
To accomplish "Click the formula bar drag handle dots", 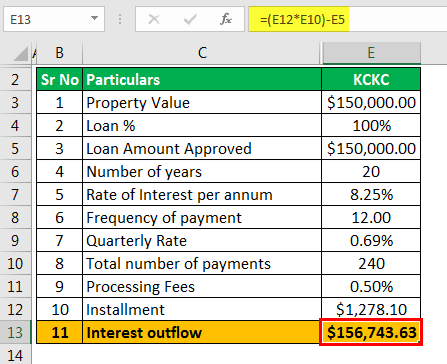I will pos(120,19).
